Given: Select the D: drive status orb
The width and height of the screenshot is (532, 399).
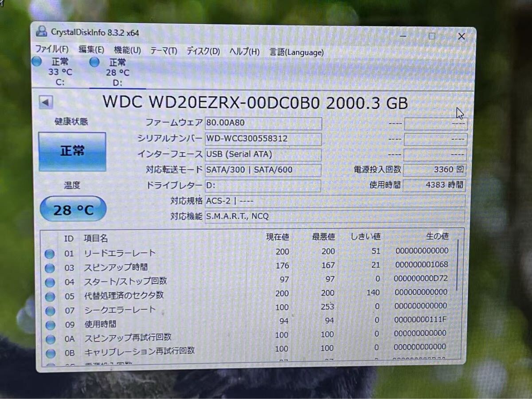Looking at the screenshot, I should pos(94,62).
